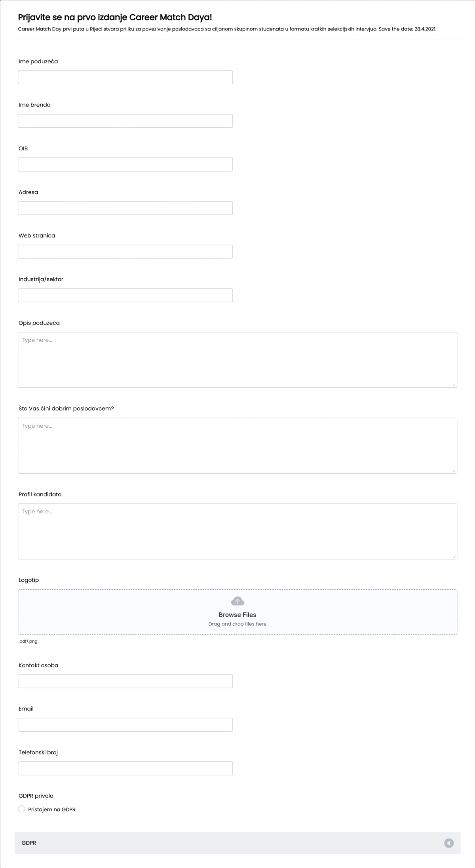
Task: Click the 'Profil kandidata' text area
Action: pyautogui.click(x=237, y=530)
